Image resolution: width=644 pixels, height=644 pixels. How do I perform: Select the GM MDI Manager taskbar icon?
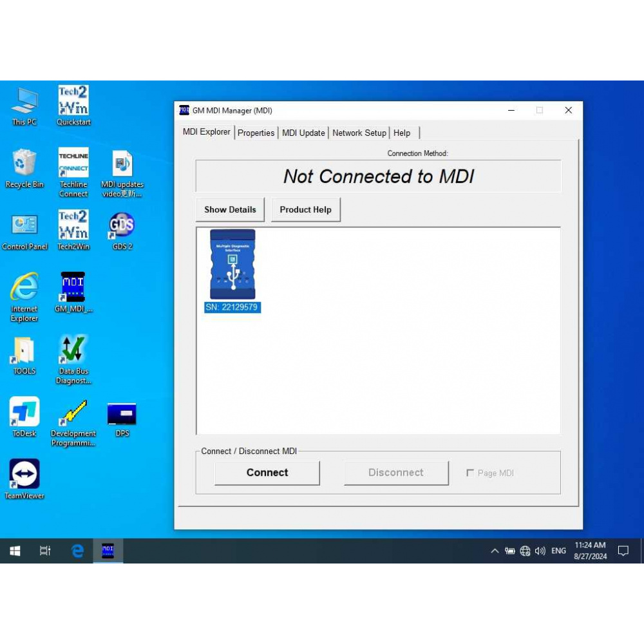(108, 551)
